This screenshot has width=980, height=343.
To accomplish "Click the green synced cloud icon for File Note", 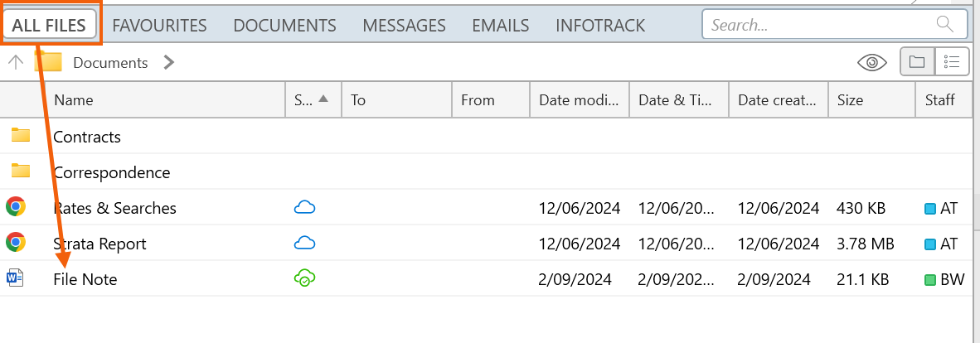I will [305, 279].
